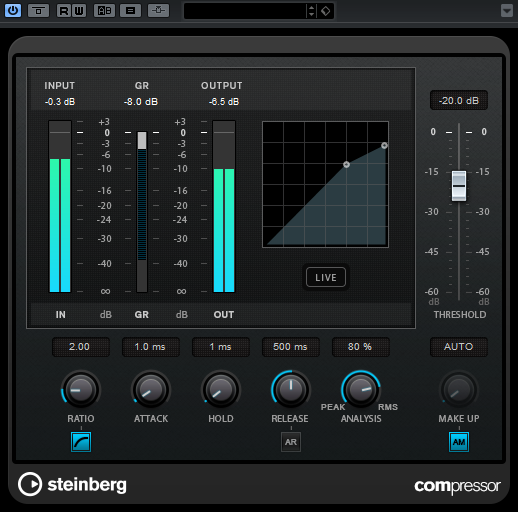Click the Release knob
The height and width of the screenshot is (512, 518).
pyautogui.click(x=291, y=389)
